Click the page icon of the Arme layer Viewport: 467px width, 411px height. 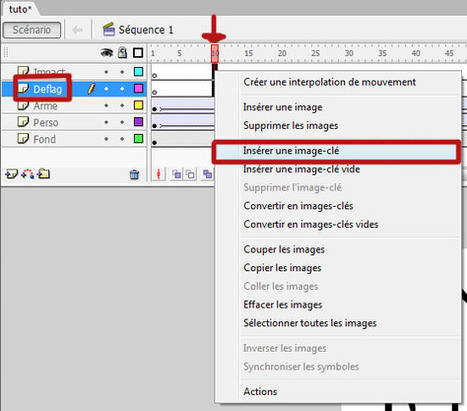coord(23,105)
